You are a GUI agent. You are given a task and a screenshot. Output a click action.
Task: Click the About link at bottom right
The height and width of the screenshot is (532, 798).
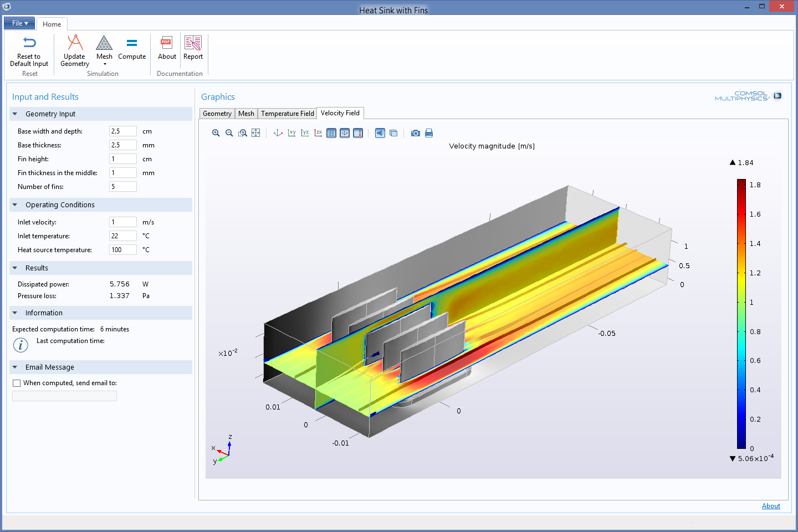click(770, 506)
